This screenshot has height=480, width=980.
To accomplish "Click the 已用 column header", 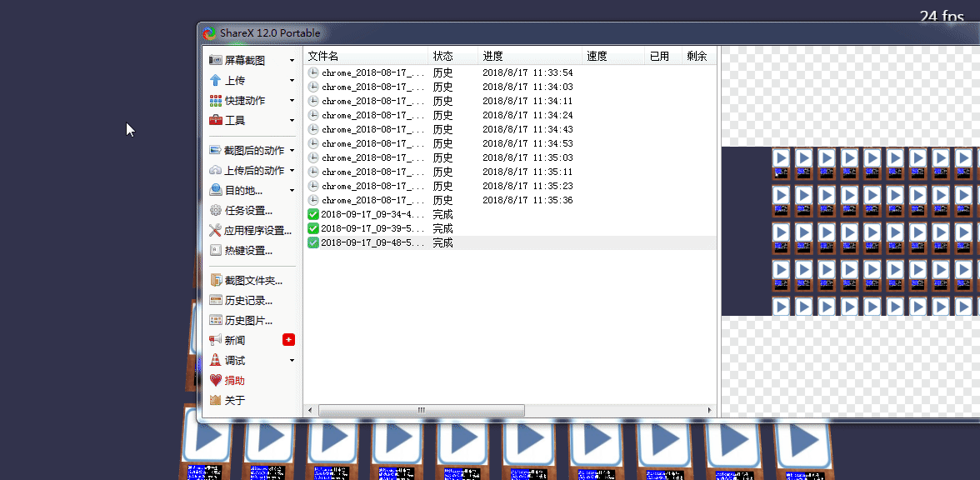I will coord(663,57).
